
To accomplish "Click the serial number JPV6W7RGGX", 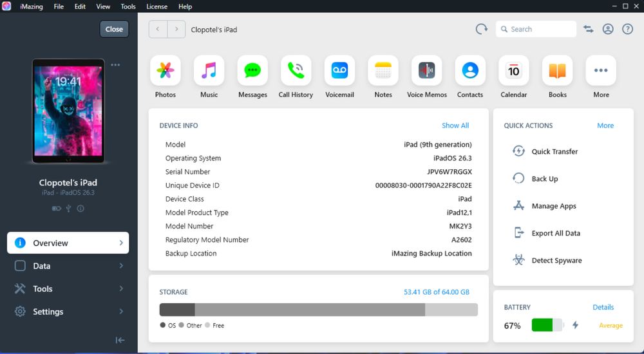I will coord(450,172).
